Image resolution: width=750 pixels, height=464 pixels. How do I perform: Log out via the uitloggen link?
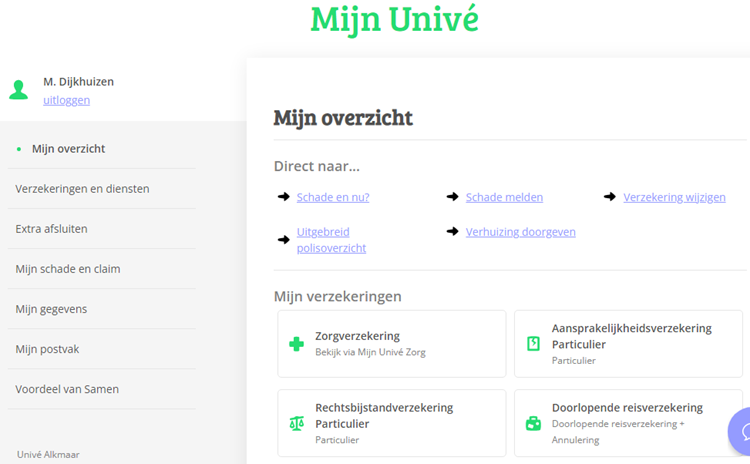click(66, 100)
